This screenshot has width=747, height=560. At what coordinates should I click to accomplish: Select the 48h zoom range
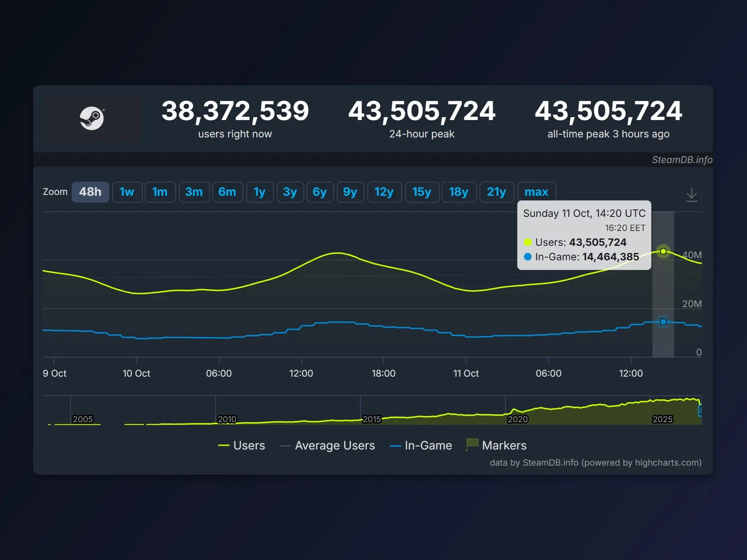pos(90,192)
